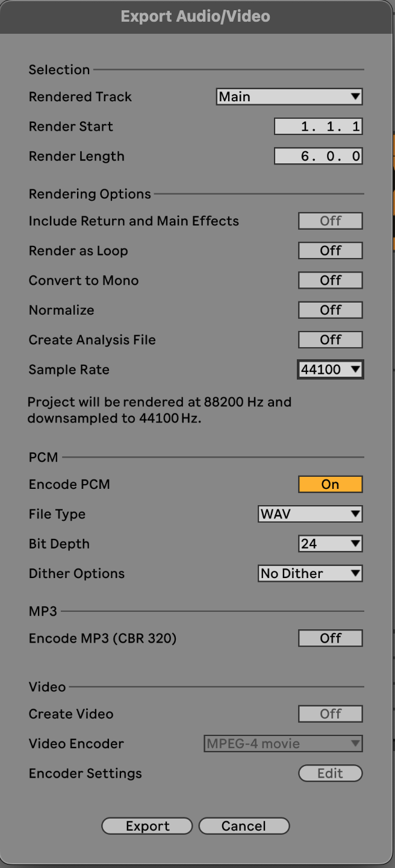
Task: Click the Rendering Options section heading
Action: point(90,194)
